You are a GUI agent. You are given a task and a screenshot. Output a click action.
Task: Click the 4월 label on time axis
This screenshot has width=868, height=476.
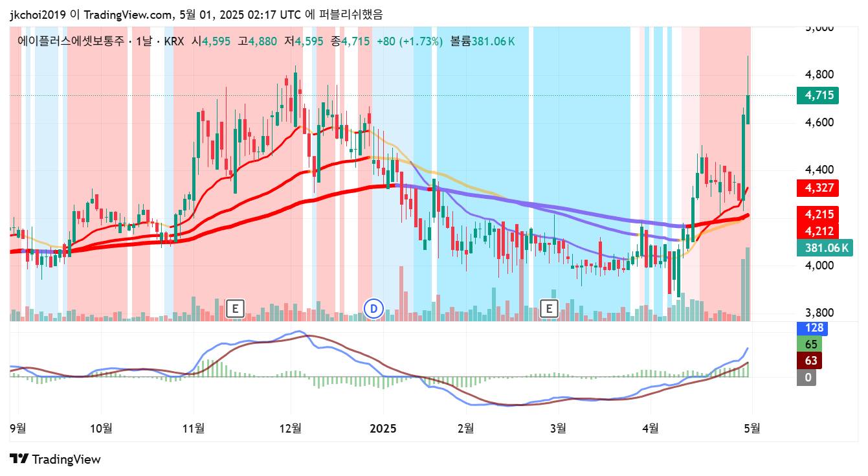point(650,427)
